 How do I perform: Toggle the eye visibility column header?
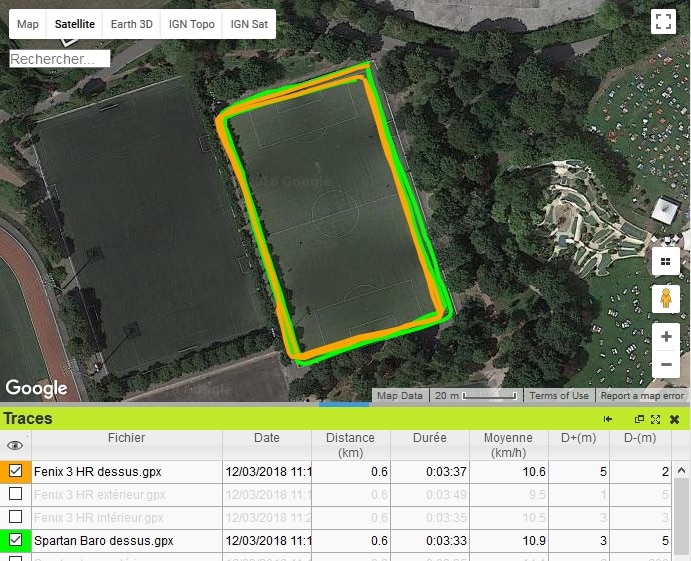[x=15, y=446]
